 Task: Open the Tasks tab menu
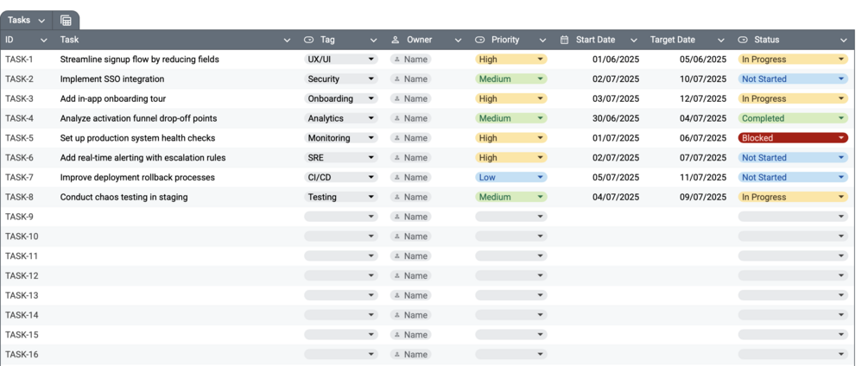tap(41, 21)
